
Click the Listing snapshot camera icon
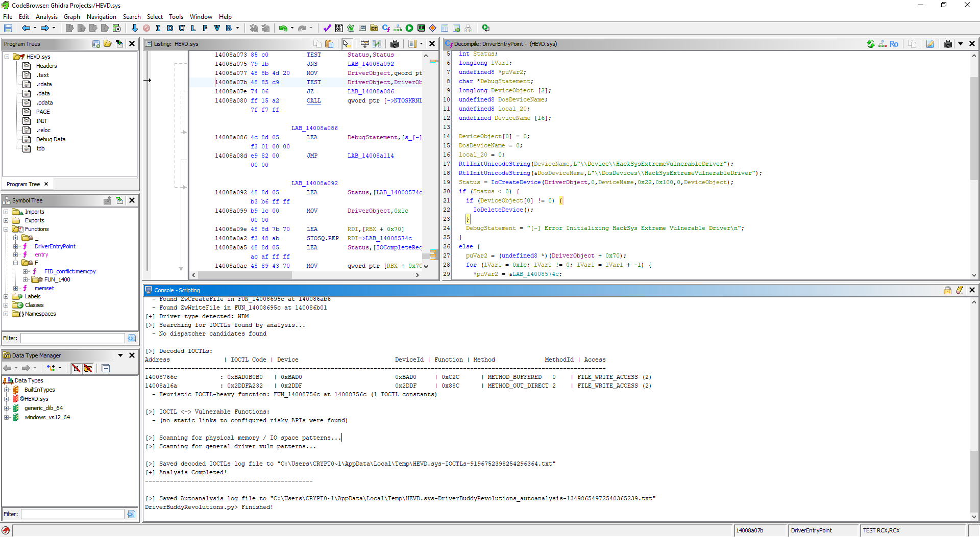point(395,44)
